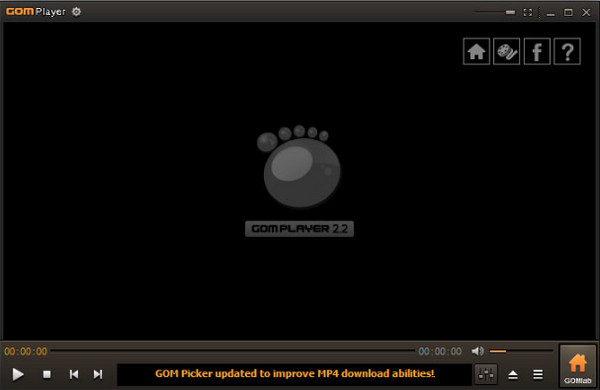The height and width of the screenshot is (390, 600).
Task: Open the Help question mark icon
Action: [x=567, y=51]
